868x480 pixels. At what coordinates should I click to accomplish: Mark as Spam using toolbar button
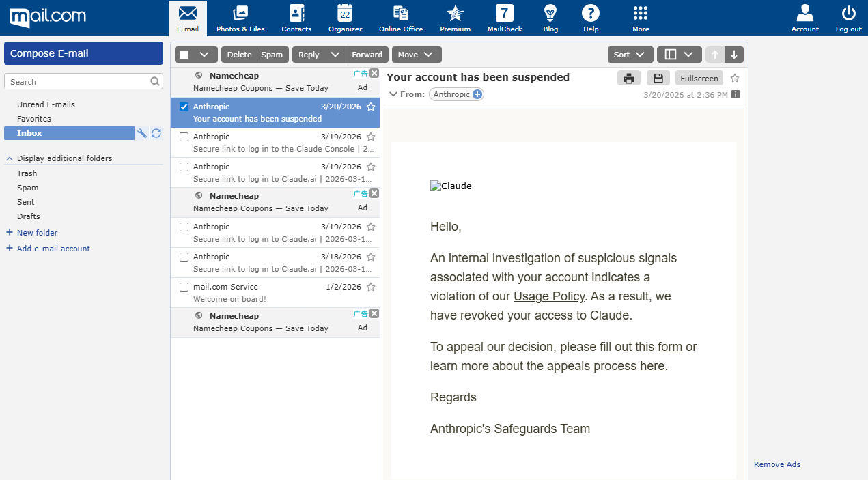272,55
